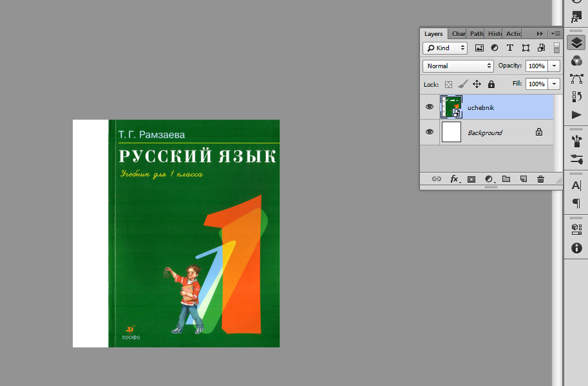Create a new layer group
Viewport: 588px width, 386px height.
click(x=506, y=179)
